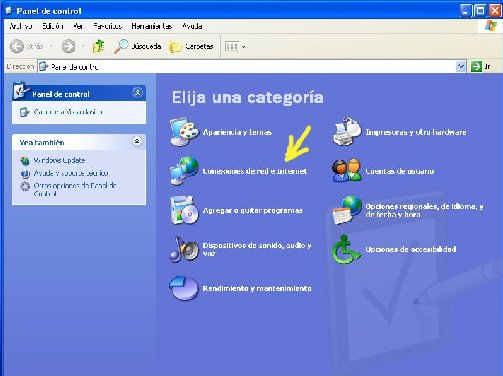The image size is (503, 376).
Task: Collapse the Vea también sidebar section
Action: (137, 141)
